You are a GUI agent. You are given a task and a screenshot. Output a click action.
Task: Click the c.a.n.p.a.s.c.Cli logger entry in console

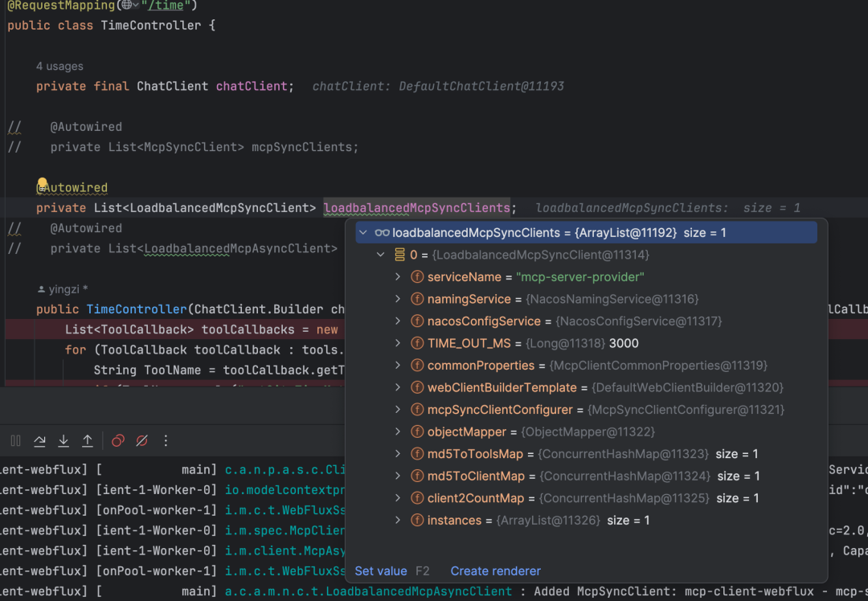pos(285,470)
